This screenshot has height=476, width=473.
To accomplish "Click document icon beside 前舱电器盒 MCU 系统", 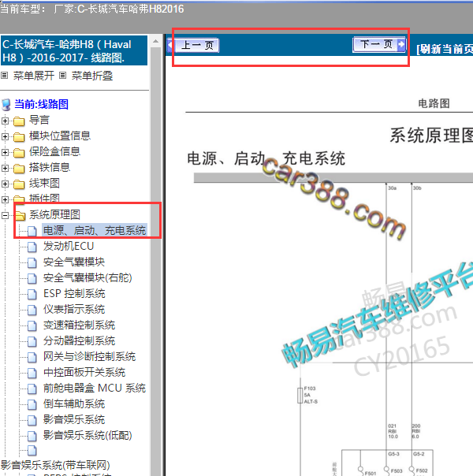I will (x=32, y=389).
